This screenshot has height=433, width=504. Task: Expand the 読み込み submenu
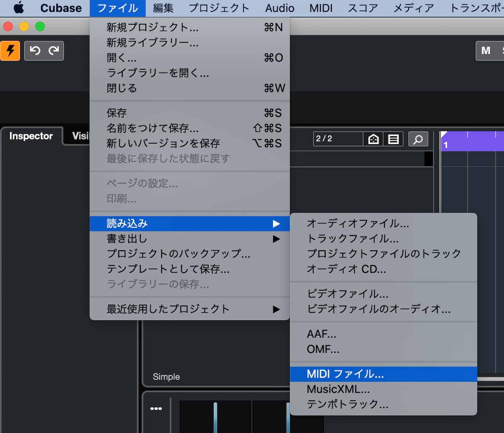click(x=189, y=223)
